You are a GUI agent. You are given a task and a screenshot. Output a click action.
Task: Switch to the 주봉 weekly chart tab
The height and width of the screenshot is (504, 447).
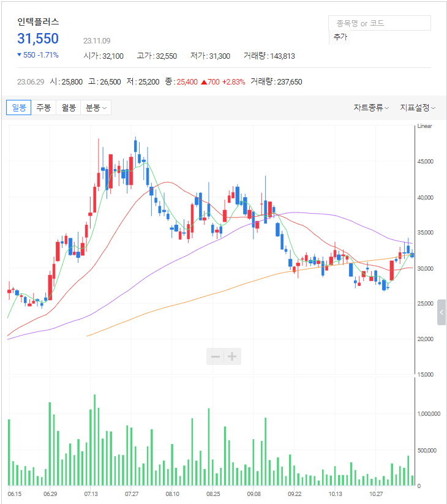click(43, 107)
